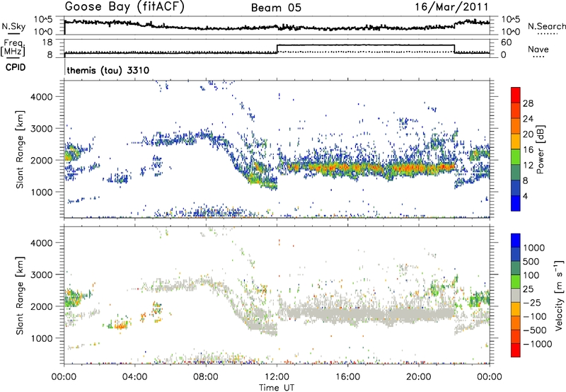Click the '4000' tick of the power panel
Viewport: 566px width, 392px height.
(x=42, y=97)
